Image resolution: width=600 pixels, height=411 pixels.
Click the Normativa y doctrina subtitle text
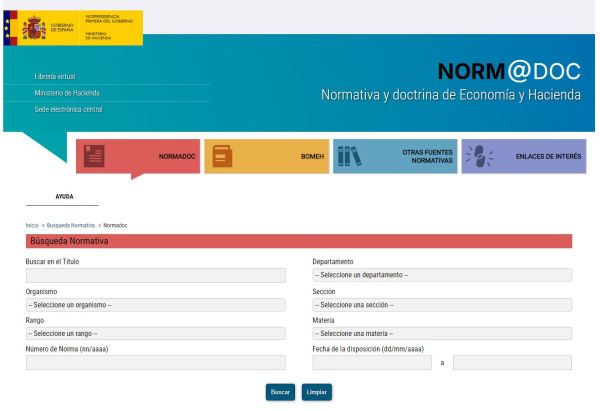(x=451, y=95)
